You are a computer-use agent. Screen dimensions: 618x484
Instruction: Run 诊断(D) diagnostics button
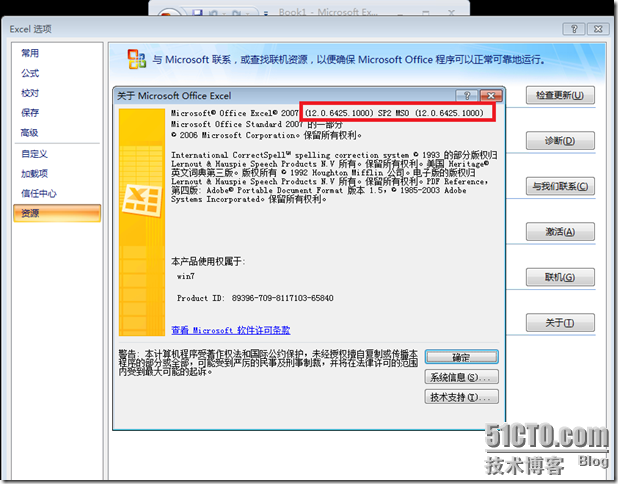tap(560, 141)
